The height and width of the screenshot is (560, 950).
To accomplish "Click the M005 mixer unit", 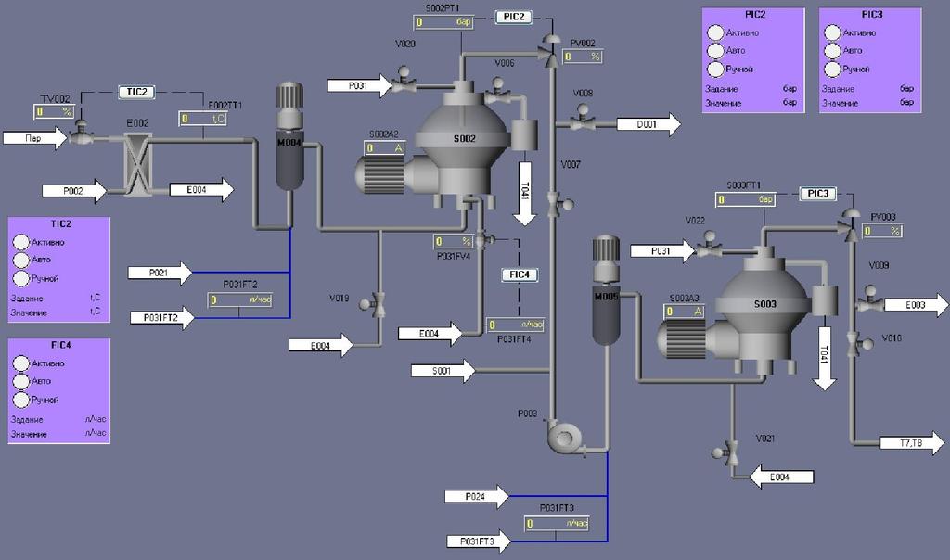I will click(606, 290).
